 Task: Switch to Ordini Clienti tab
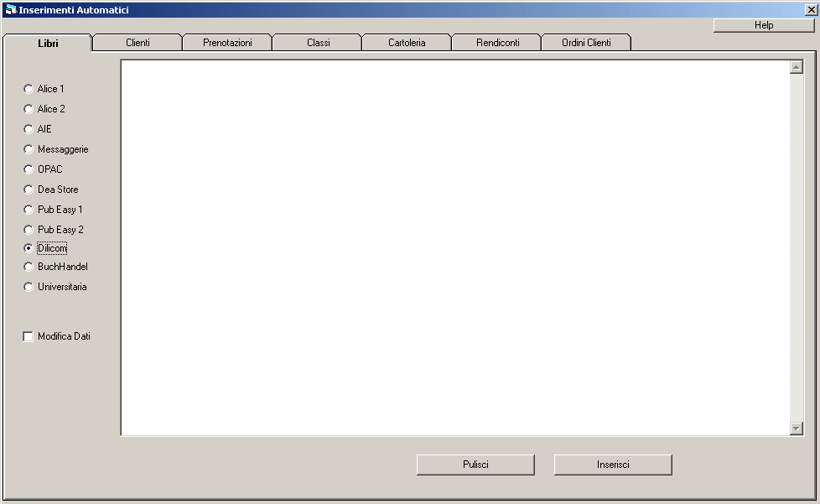586,43
